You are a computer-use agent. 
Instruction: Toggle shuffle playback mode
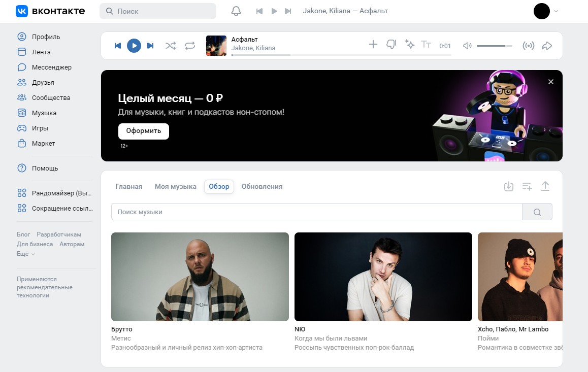coord(171,46)
